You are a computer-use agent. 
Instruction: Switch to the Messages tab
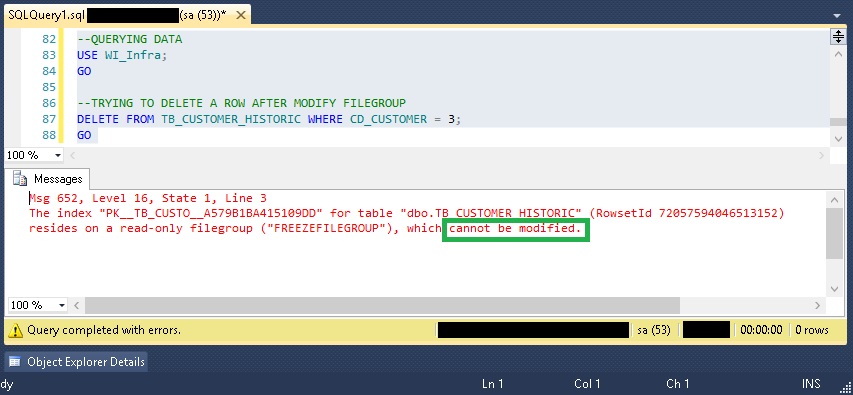pos(47,179)
